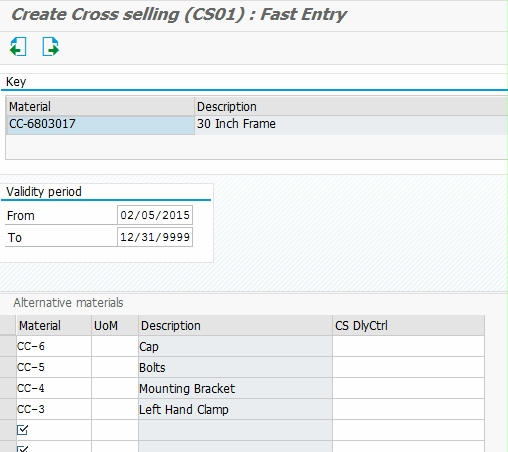The image size is (508, 452).
Task: Click the UoM cell for Bolts row
Action: tap(115, 367)
